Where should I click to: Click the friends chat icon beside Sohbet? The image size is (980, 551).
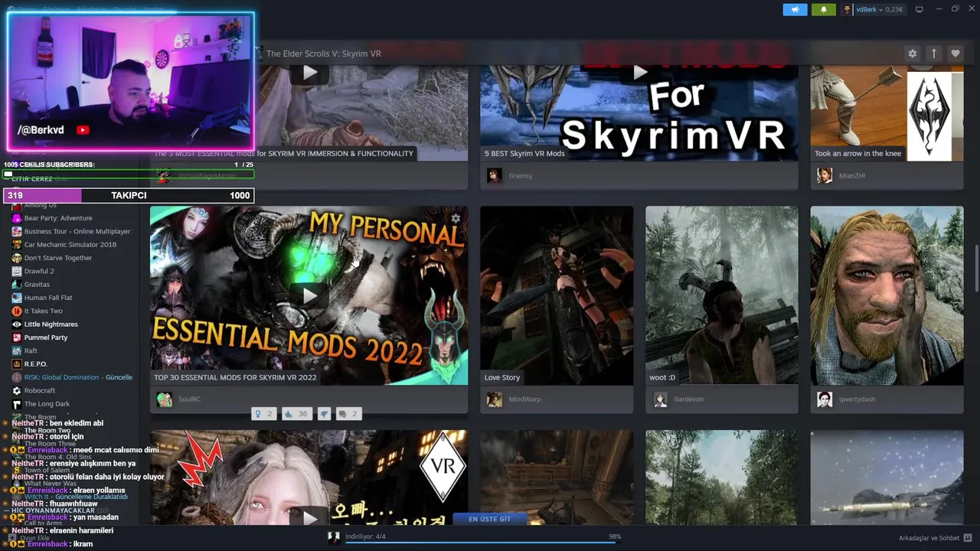click(968, 538)
